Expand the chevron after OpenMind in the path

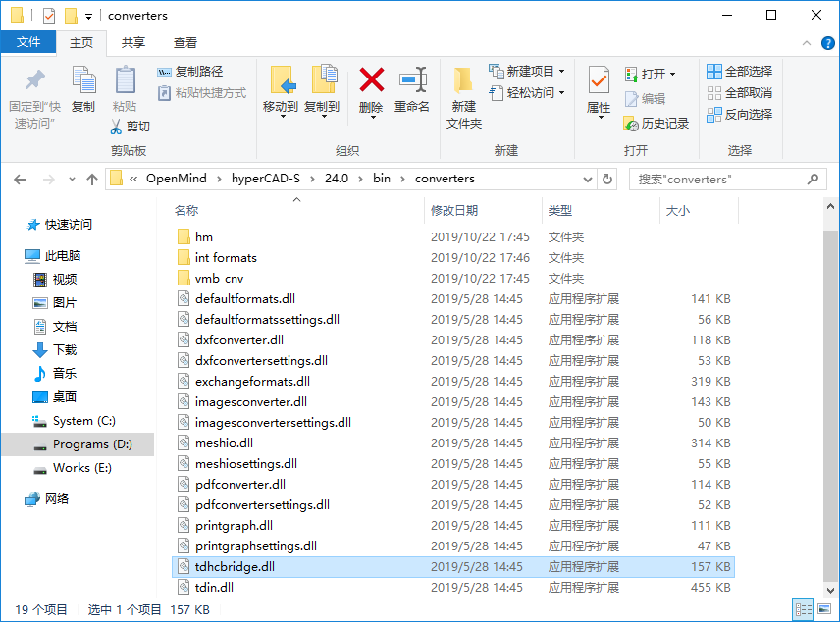coord(219,179)
